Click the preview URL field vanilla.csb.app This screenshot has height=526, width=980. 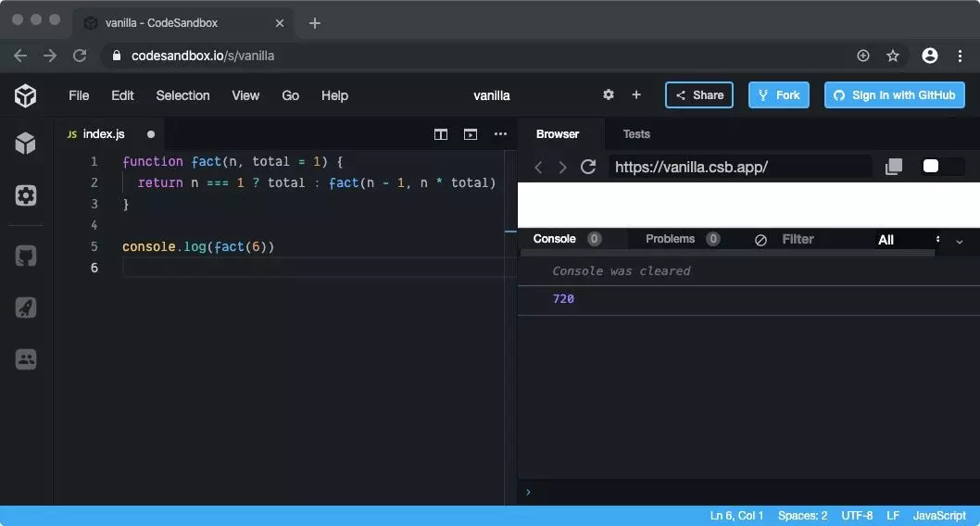click(740, 167)
